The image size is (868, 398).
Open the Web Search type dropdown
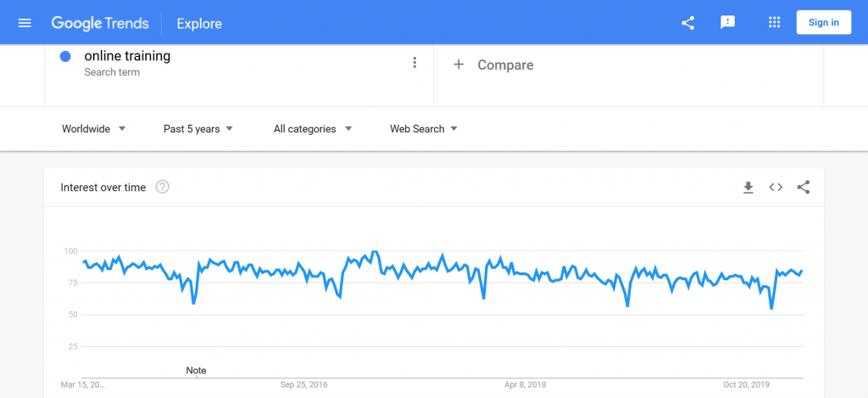click(x=424, y=129)
